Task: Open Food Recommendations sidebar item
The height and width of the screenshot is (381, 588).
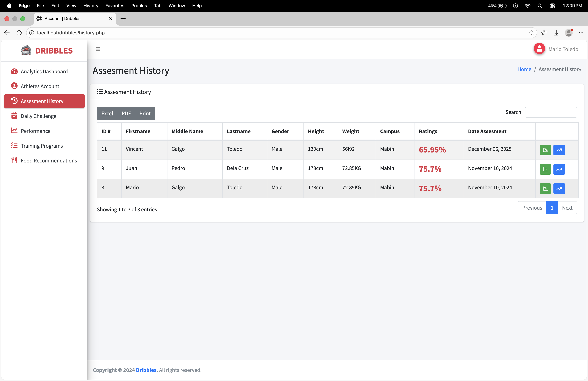Action: pos(49,160)
